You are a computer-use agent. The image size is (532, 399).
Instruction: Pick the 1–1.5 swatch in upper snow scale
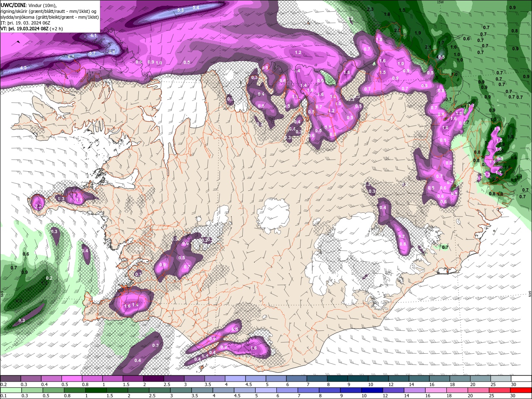(x=112, y=379)
